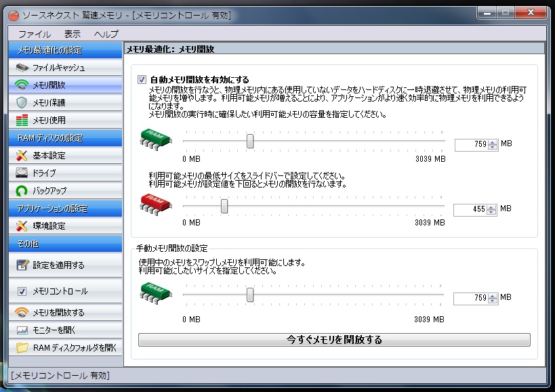Increase the manual release 759 MB spinner
Screen dimensions: 555x392
pyautogui.click(x=493, y=296)
